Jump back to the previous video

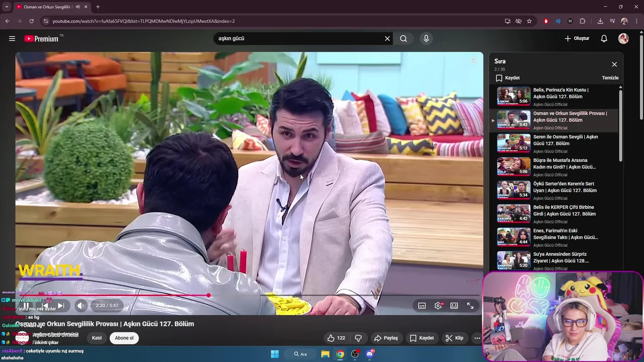click(45, 305)
